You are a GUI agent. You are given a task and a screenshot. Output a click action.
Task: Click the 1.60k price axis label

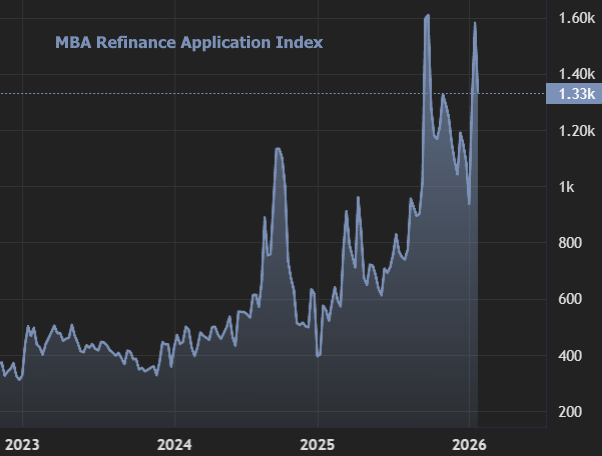[x=578, y=18]
